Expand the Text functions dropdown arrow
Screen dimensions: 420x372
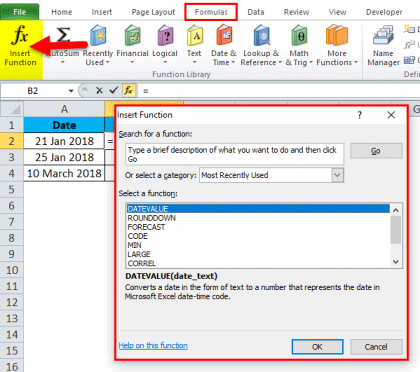pyautogui.click(x=194, y=62)
